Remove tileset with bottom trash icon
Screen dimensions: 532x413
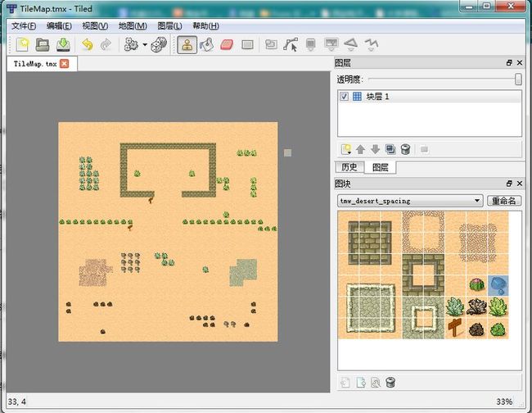pyautogui.click(x=390, y=383)
